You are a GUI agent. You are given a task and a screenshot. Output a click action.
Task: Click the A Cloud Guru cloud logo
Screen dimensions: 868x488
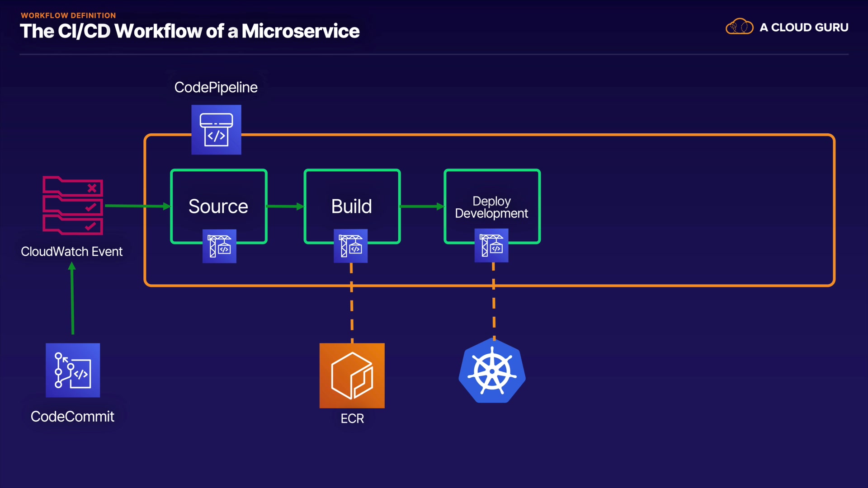[x=739, y=27]
